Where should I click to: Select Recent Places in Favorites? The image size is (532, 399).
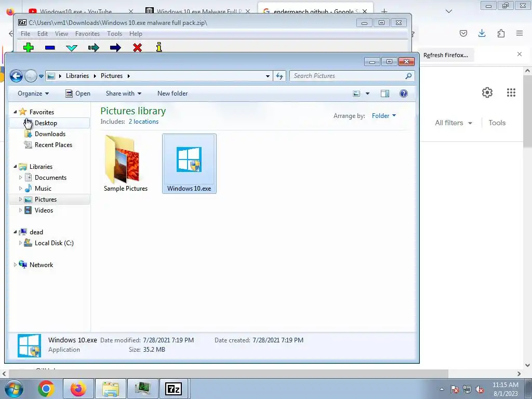pyautogui.click(x=54, y=144)
